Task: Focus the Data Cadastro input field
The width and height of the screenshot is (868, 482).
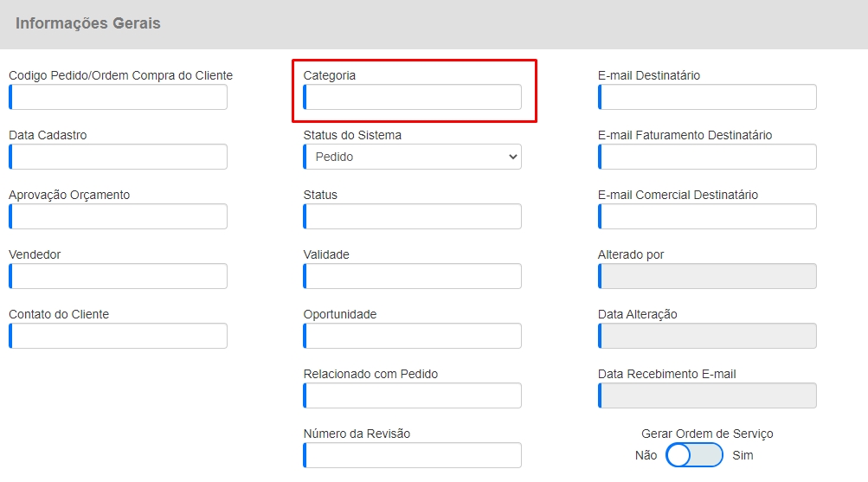Action: pos(119,157)
